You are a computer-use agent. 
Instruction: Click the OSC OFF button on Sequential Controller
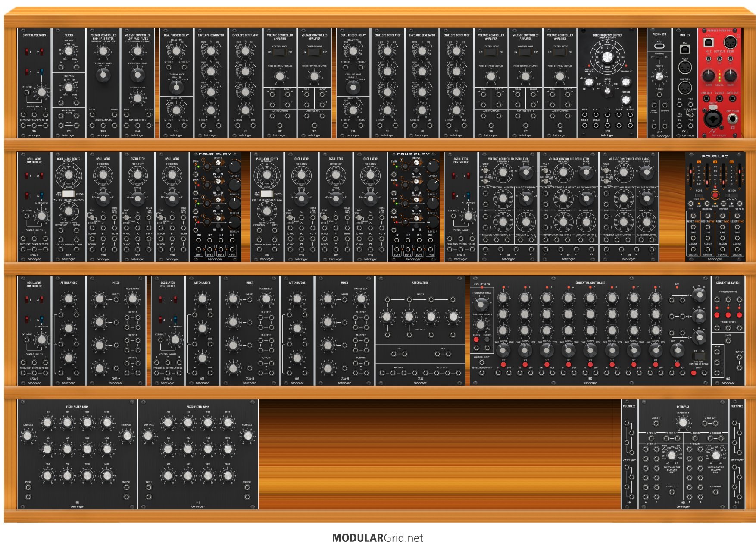[487, 340]
